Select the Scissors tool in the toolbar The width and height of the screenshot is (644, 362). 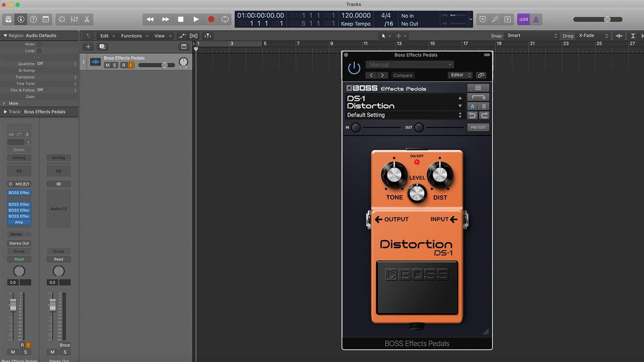coord(87,19)
